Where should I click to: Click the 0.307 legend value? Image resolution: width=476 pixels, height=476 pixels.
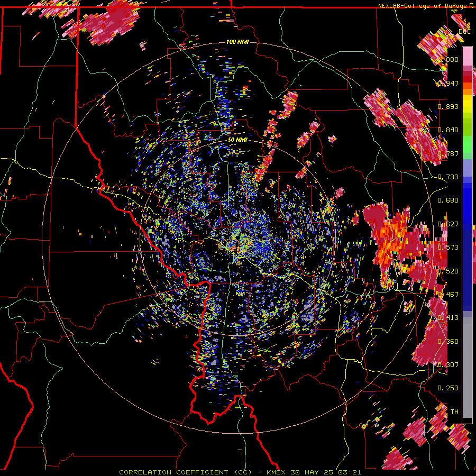(x=448, y=365)
